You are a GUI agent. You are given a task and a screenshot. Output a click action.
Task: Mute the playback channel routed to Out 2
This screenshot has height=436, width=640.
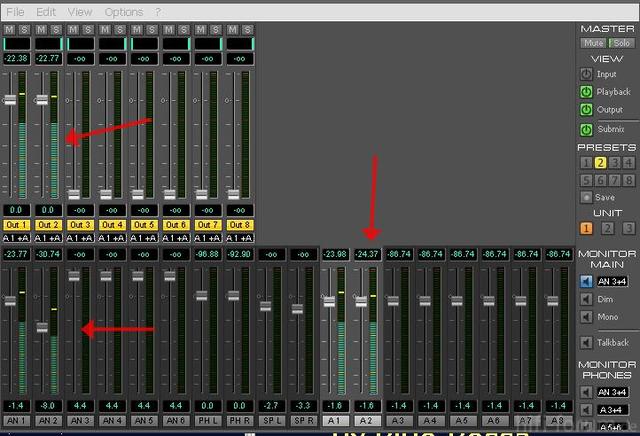click(x=41, y=29)
